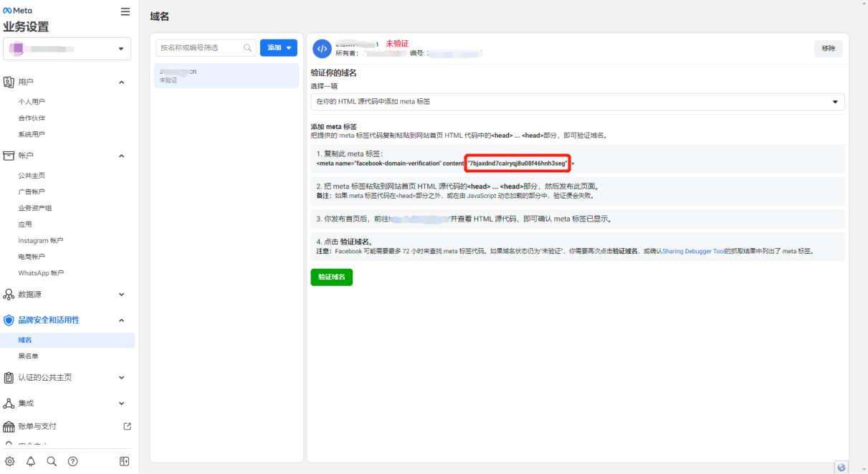Open the business account selector dropdown
This screenshot has height=474, width=868.
click(x=67, y=49)
